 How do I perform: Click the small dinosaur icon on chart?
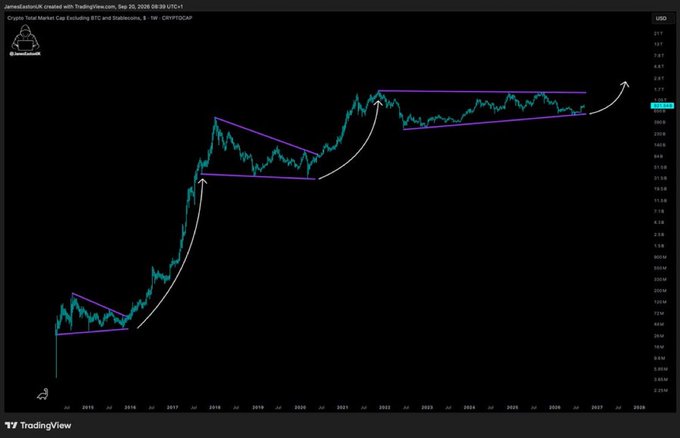[42, 394]
